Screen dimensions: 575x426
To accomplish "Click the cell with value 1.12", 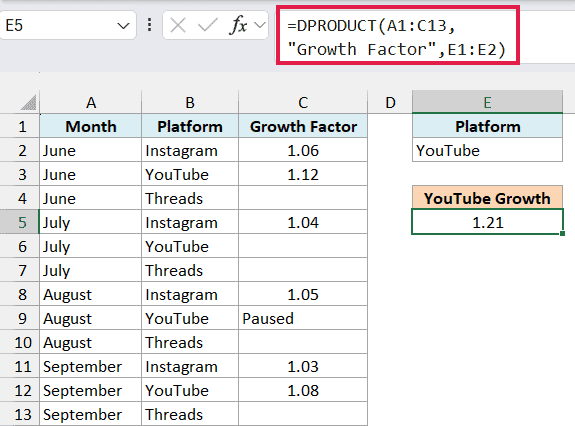I will 303,175.
